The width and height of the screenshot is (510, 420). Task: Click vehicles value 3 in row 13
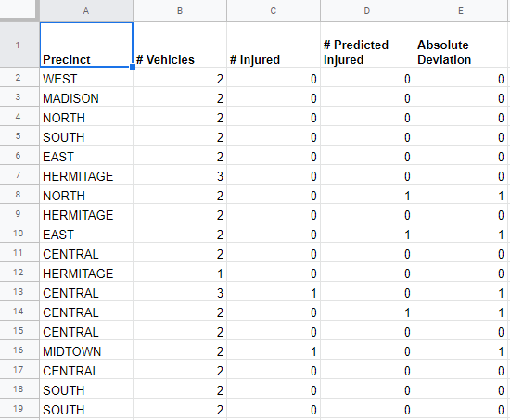click(x=180, y=292)
